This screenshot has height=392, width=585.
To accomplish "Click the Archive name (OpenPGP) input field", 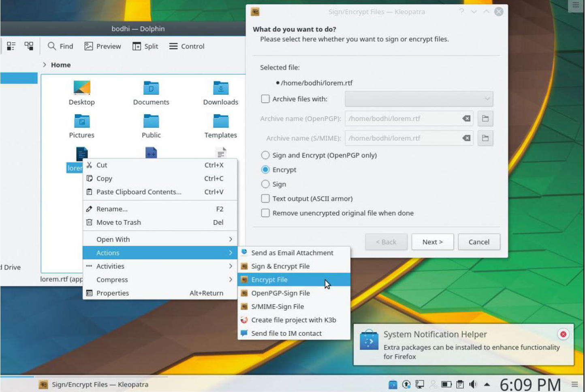I will tap(409, 118).
